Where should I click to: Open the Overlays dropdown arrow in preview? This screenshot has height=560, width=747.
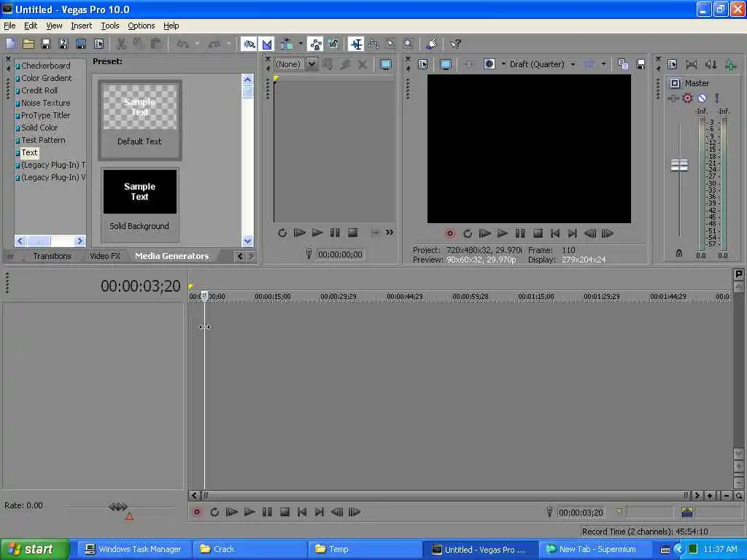point(603,64)
